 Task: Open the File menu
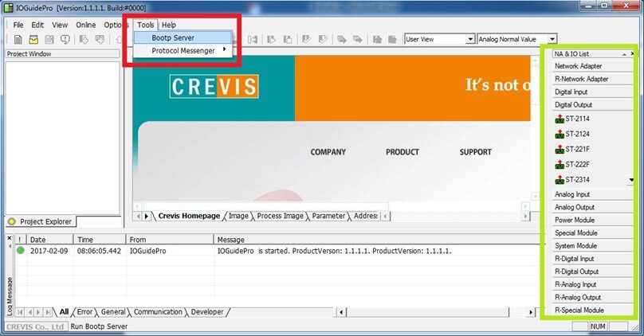tap(18, 25)
